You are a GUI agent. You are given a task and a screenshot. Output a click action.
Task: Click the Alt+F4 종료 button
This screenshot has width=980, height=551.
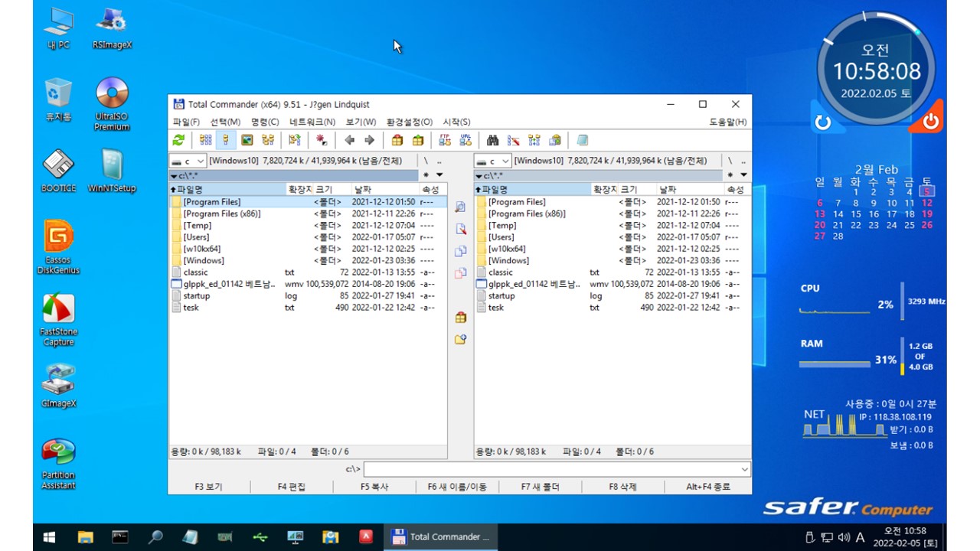click(x=708, y=487)
